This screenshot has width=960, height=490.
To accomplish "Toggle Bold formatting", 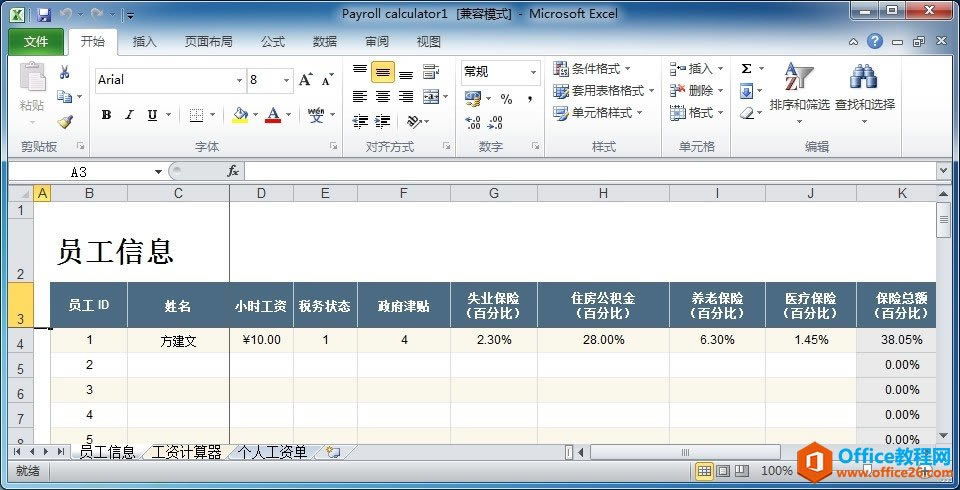I will click(107, 115).
